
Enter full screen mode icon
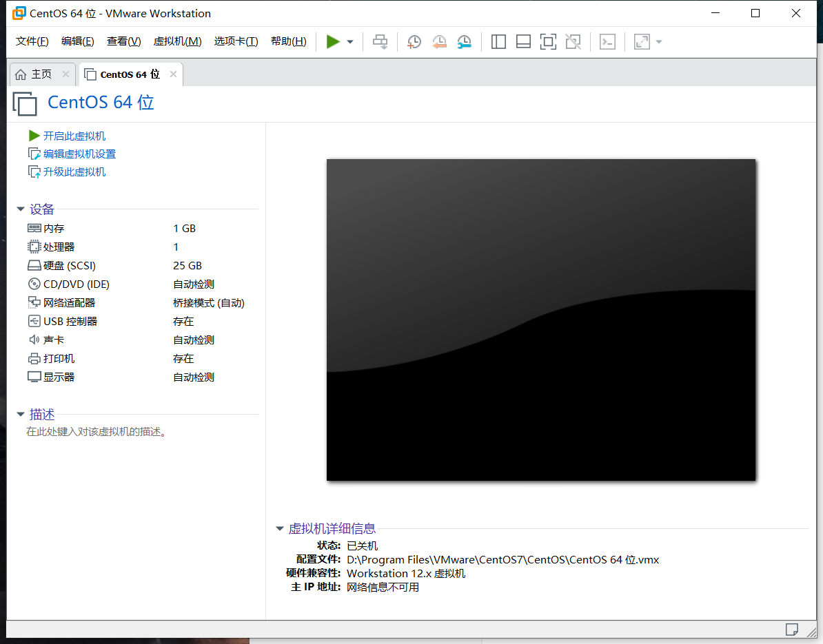[548, 41]
